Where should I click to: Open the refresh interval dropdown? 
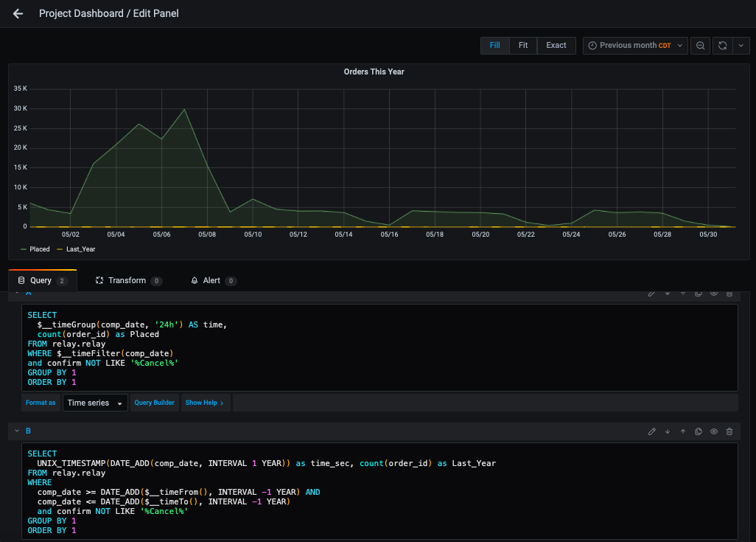(x=741, y=46)
